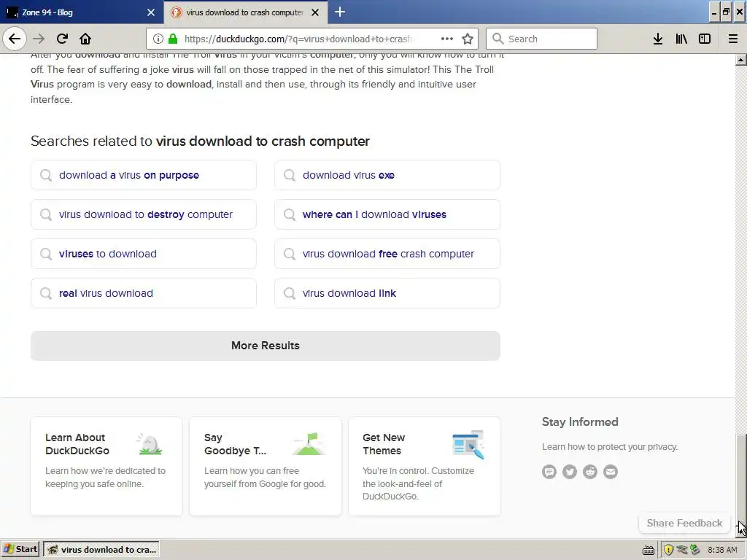Viewport: 747px width, 560px height.
Task: Open 'virus download free crash computer' search
Action: [387, 254]
